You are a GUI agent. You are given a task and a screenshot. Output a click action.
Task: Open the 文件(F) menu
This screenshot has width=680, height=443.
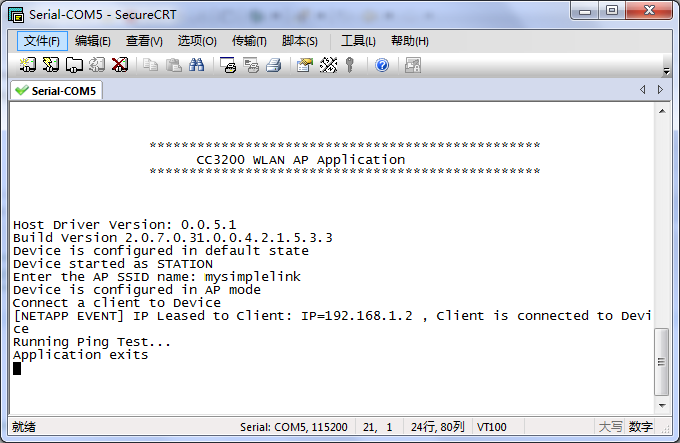tap(42, 41)
